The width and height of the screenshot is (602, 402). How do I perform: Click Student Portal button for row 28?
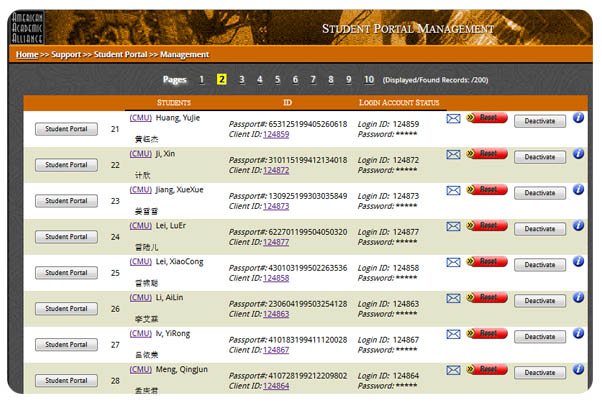[x=66, y=380]
